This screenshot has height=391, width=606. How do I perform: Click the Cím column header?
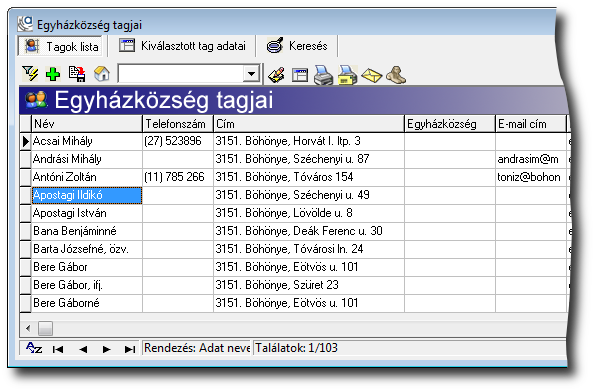[x=308, y=124]
